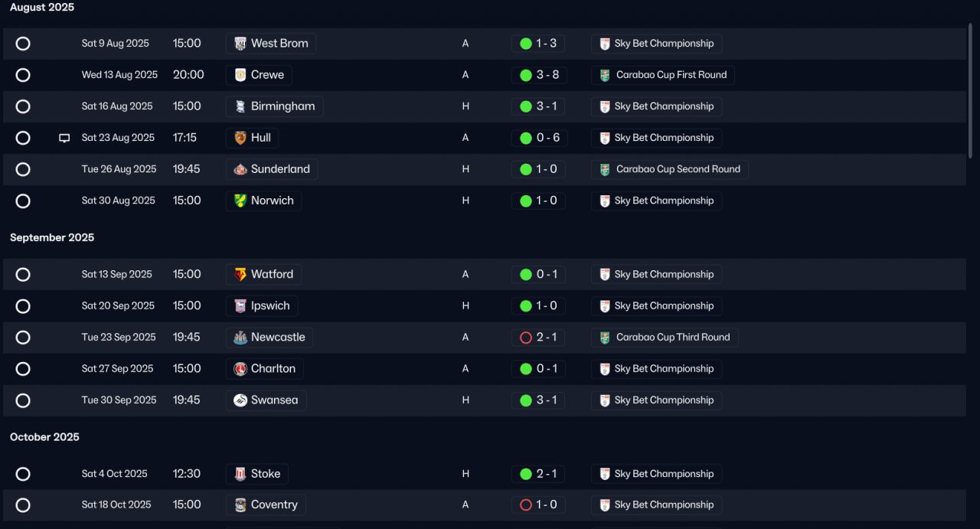Click the vertical scrollbar on the right
Screen dimensions: 980x529
971,90
